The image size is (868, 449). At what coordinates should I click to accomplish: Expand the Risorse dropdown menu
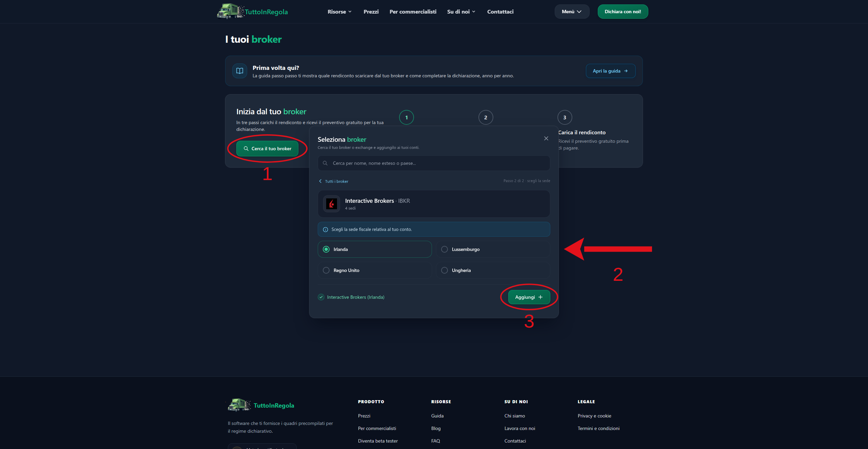point(339,12)
